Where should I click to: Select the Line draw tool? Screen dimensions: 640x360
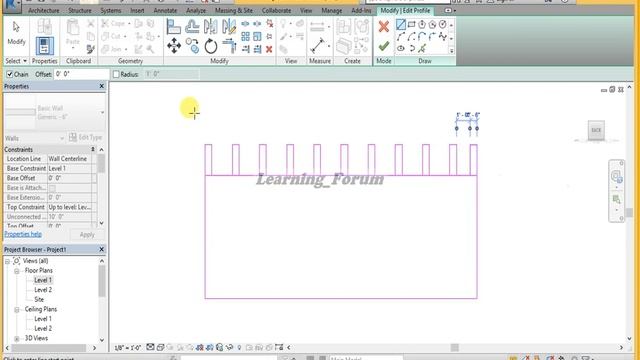coord(401,24)
